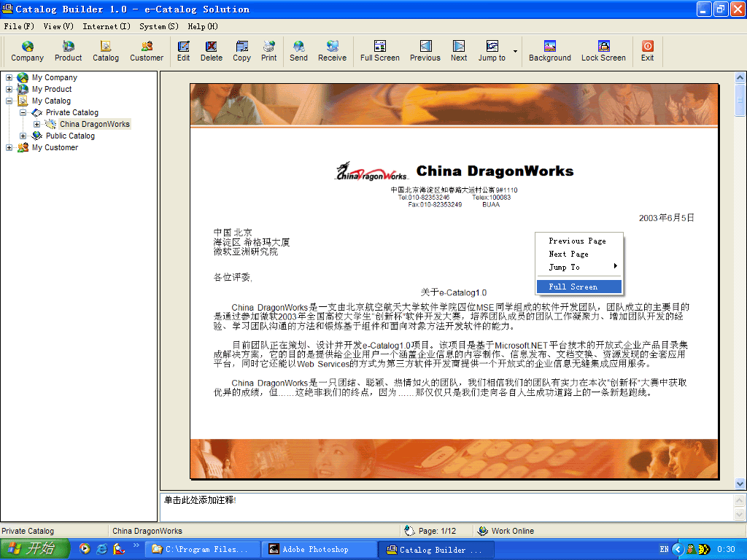Change Background via toolbar icon

coord(550,51)
